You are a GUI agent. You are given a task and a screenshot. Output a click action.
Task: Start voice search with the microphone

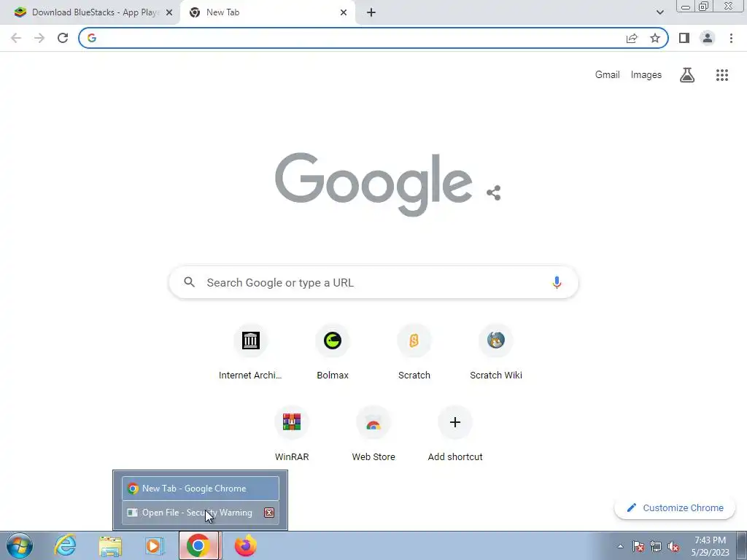tap(557, 282)
